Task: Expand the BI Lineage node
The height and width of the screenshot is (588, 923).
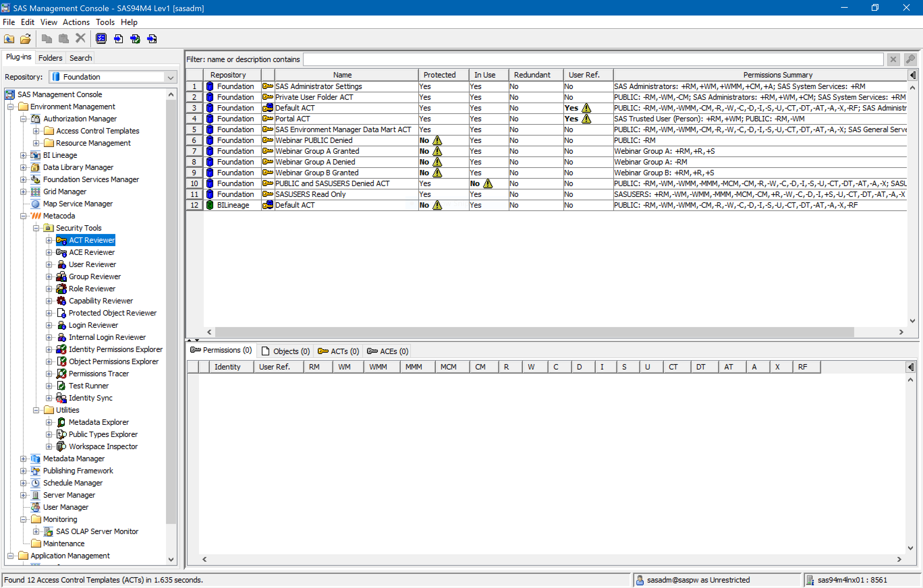Action: point(23,155)
